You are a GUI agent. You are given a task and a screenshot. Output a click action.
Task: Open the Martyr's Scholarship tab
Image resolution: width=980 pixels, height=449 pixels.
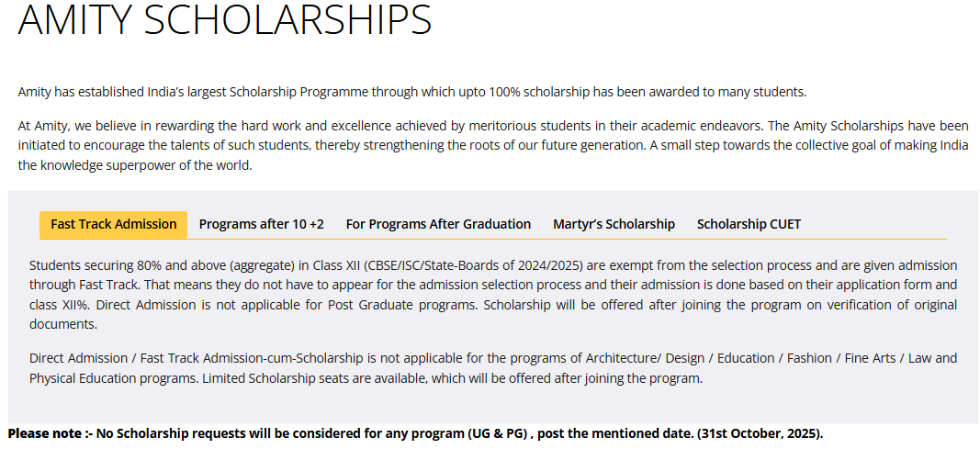pos(614,224)
